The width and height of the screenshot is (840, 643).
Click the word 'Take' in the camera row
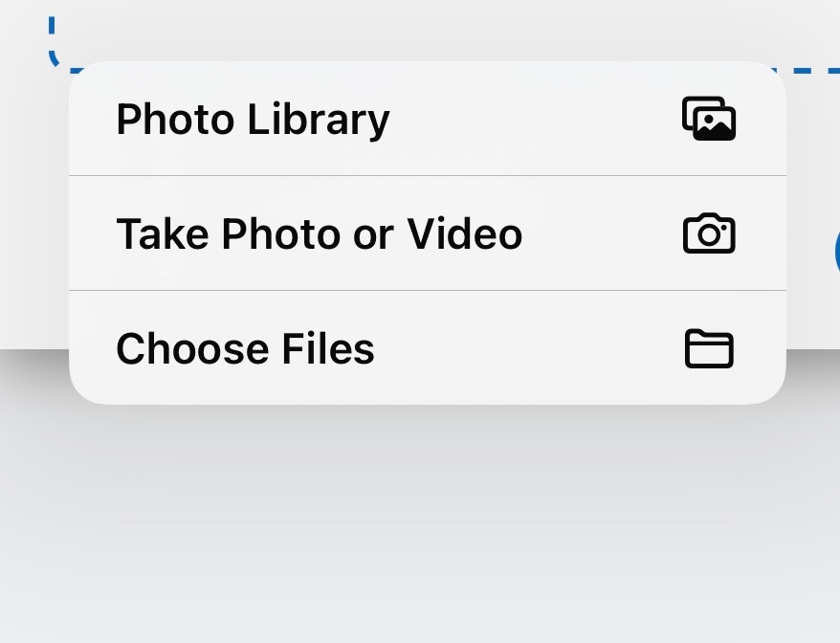point(163,234)
